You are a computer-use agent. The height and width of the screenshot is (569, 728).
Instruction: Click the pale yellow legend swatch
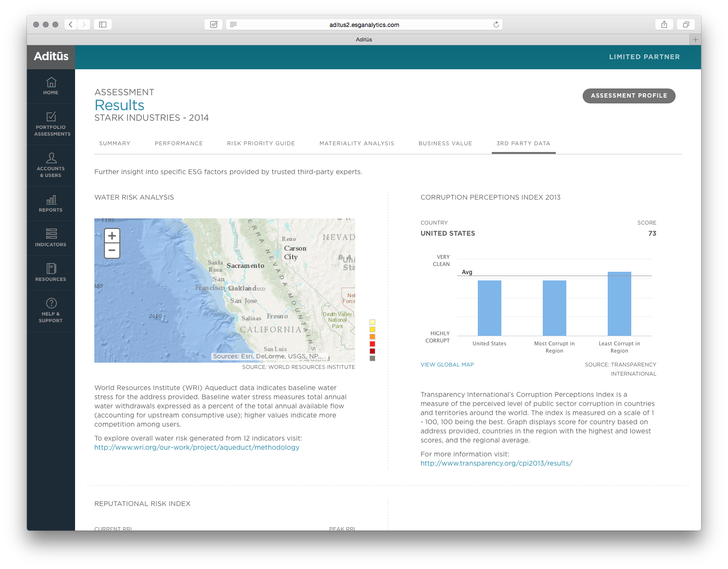372,322
